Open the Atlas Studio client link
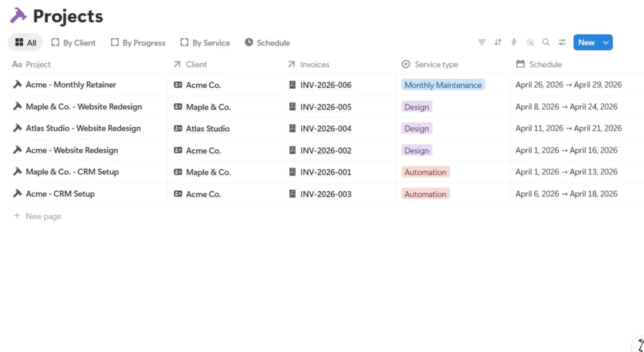This screenshot has width=644, height=352. 208,128
